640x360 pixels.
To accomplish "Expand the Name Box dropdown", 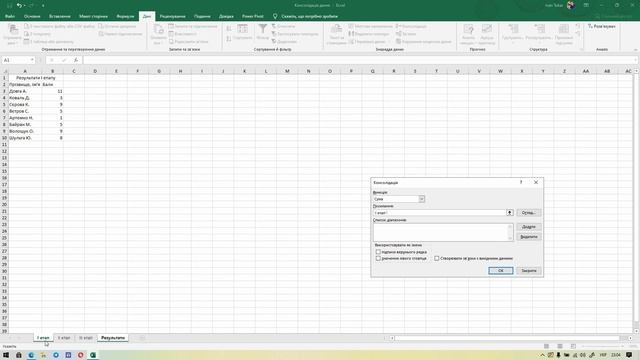I will pos(32,60).
